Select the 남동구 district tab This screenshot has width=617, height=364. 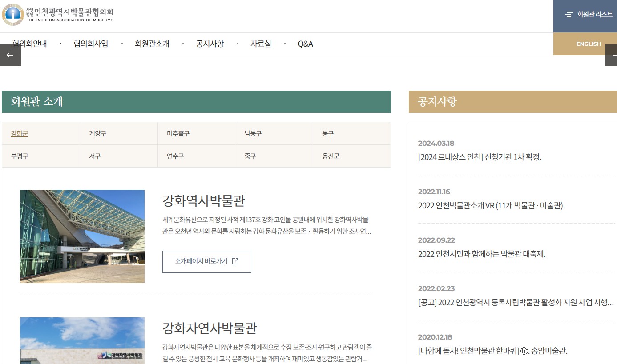point(274,133)
